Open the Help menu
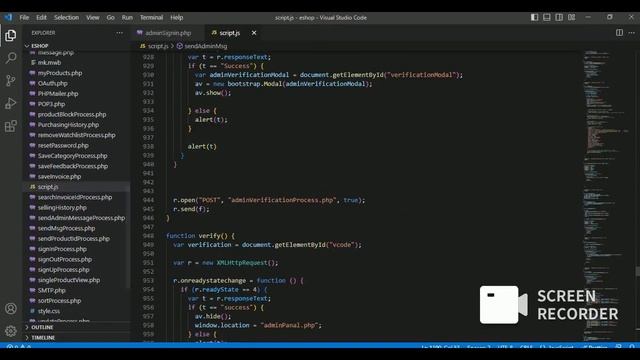This screenshot has width=640, height=360. (176, 18)
